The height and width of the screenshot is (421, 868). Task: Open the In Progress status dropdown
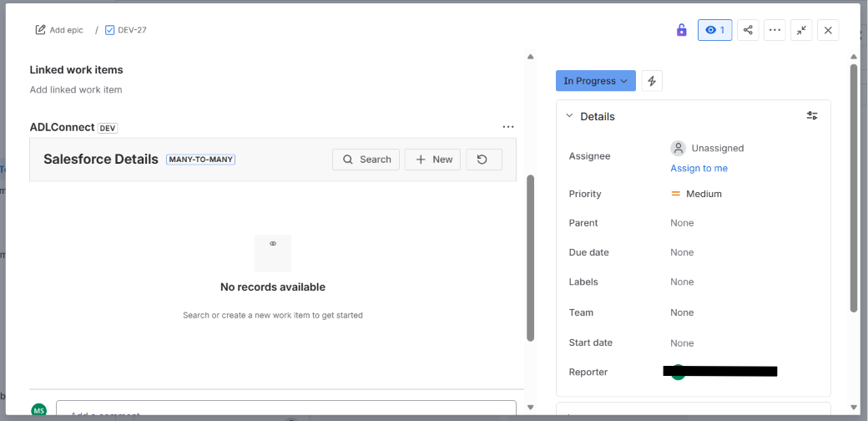tap(596, 81)
